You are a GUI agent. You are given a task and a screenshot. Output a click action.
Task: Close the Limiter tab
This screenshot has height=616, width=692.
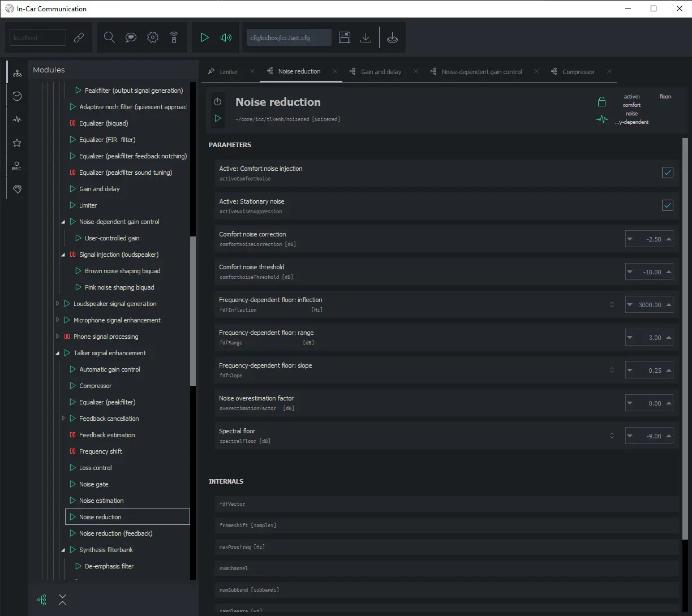coord(252,71)
